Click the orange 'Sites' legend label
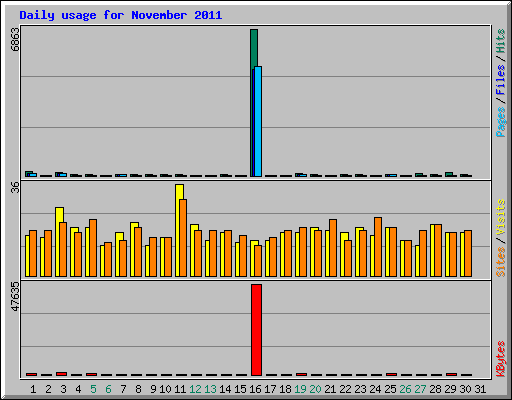The image size is (512, 400). click(x=501, y=262)
